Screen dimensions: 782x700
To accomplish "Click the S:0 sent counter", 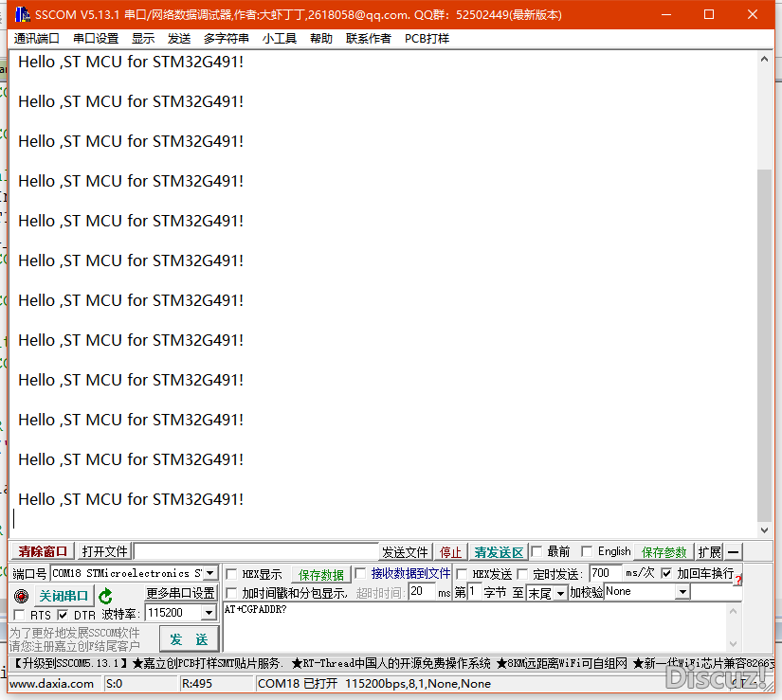I will click(114, 684).
